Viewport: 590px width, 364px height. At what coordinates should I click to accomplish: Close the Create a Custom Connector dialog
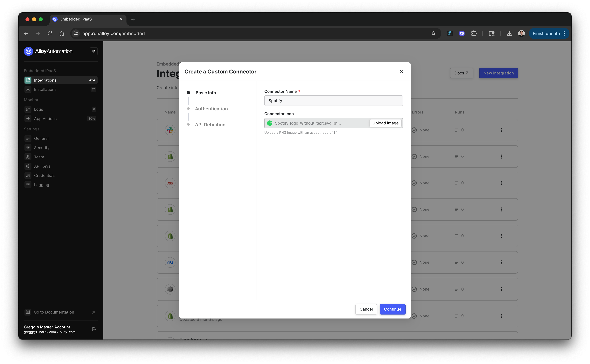(401, 72)
